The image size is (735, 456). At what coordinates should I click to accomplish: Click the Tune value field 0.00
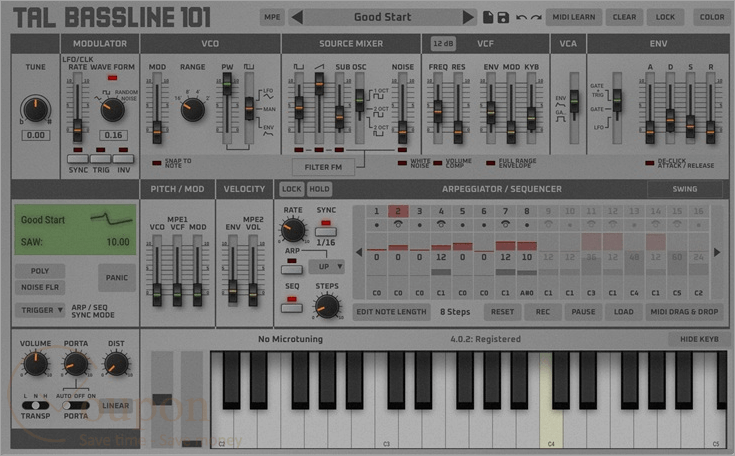(x=36, y=135)
